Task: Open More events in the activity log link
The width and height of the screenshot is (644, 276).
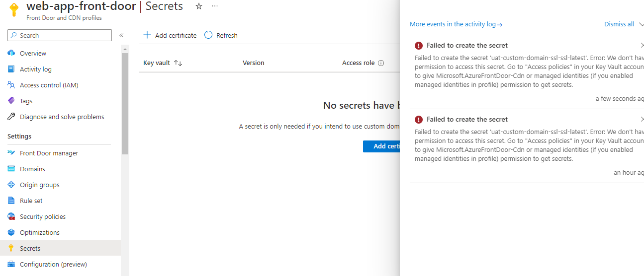Action: pos(456,24)
